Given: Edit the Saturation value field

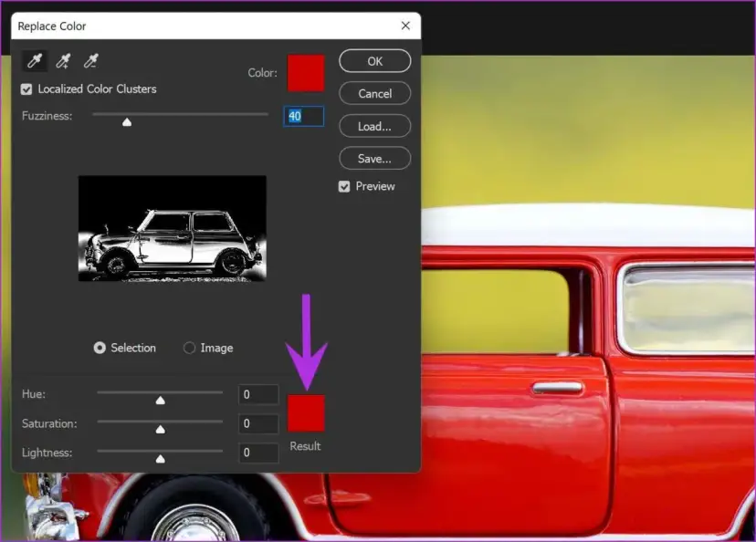Looking at the screenshot, I should click(x=257, y=423).
